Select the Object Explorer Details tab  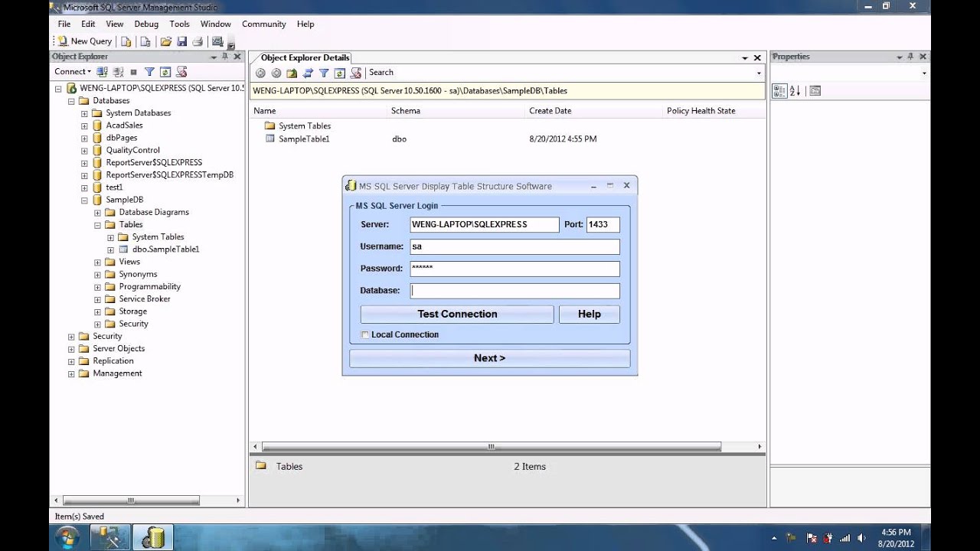pos(305,57)
